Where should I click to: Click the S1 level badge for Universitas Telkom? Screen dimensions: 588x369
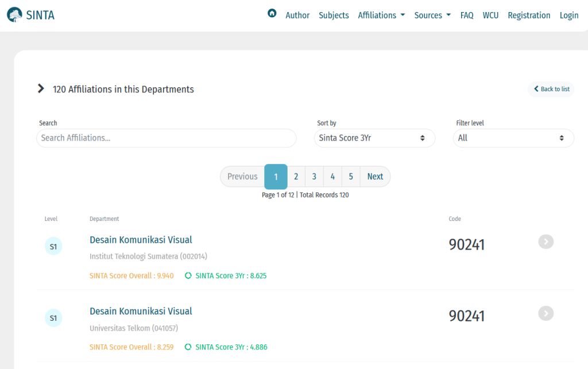(53, 318)
